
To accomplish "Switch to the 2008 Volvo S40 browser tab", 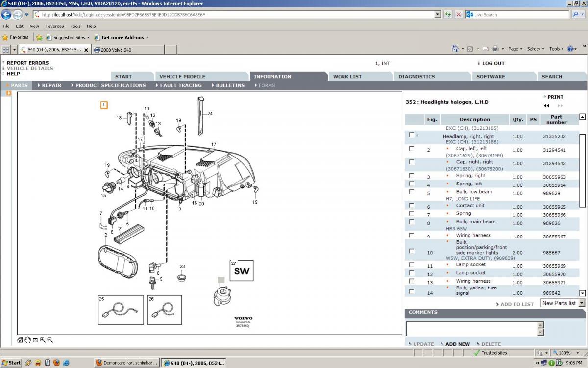I will tap(127, 50).
